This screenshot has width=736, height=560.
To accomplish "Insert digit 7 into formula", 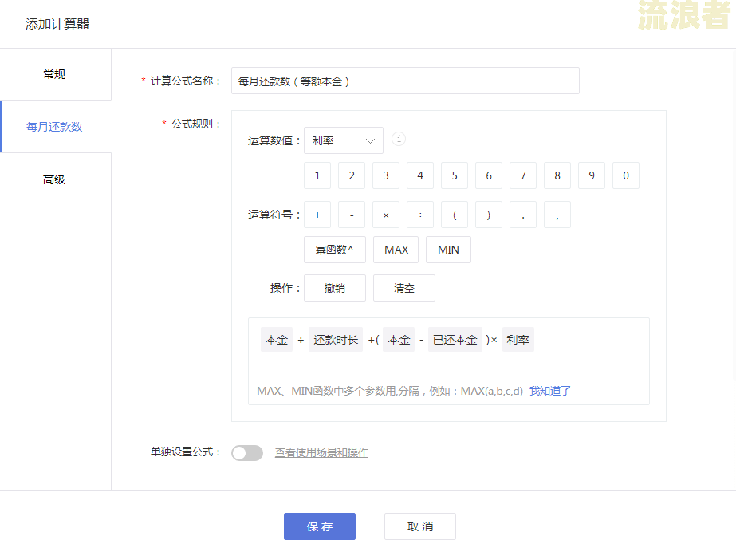I will 523,175.
